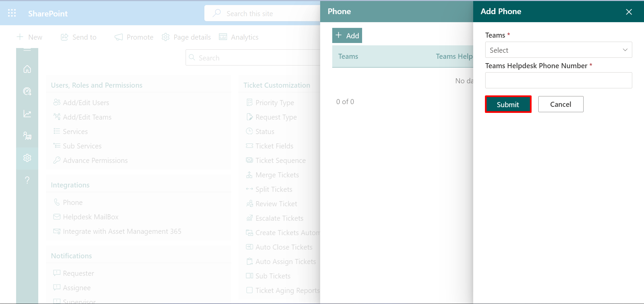644x304 pixels.
Task: Click the Helpdesk MailBox envelope icon
Action: (57, 217)
